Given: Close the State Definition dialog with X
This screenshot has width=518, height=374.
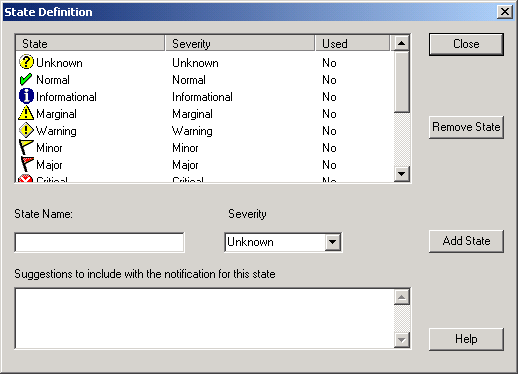Looking at the screenshot, I should tap(505, 12).
